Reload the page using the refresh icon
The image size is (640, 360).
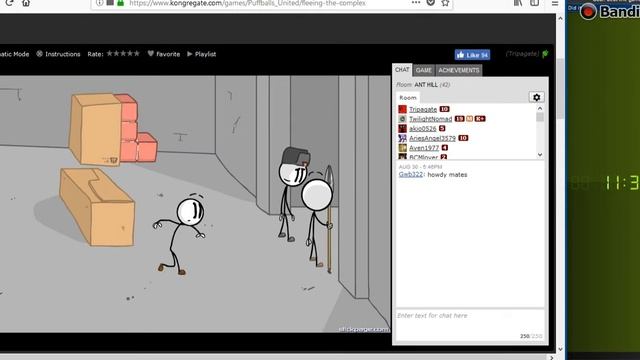pos(9,2)
